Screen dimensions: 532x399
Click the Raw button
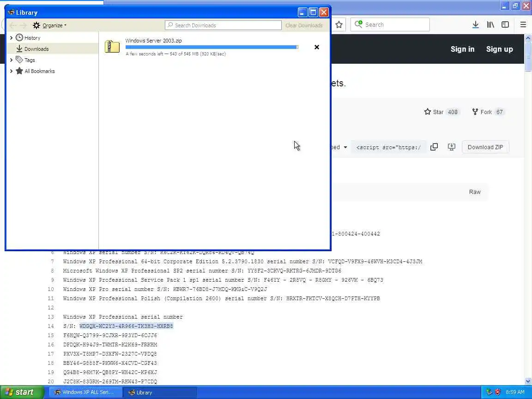pyautogui.click(x=475, y=192)
